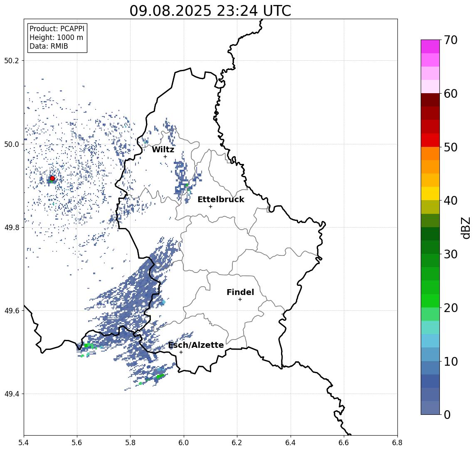Click the Esch/Alzette station cross marker
476x451 pixels.
coord(181,352)
